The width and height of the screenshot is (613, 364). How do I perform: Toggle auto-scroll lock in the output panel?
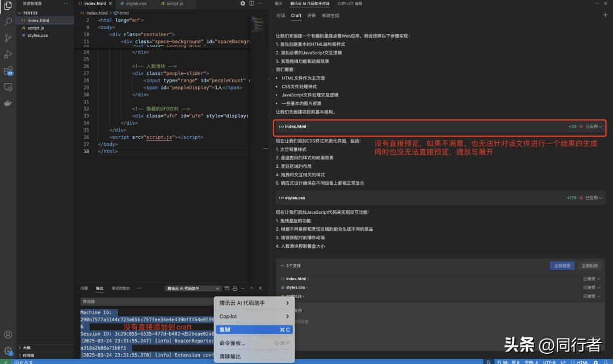pyautogui.click(x=234, y=287)
